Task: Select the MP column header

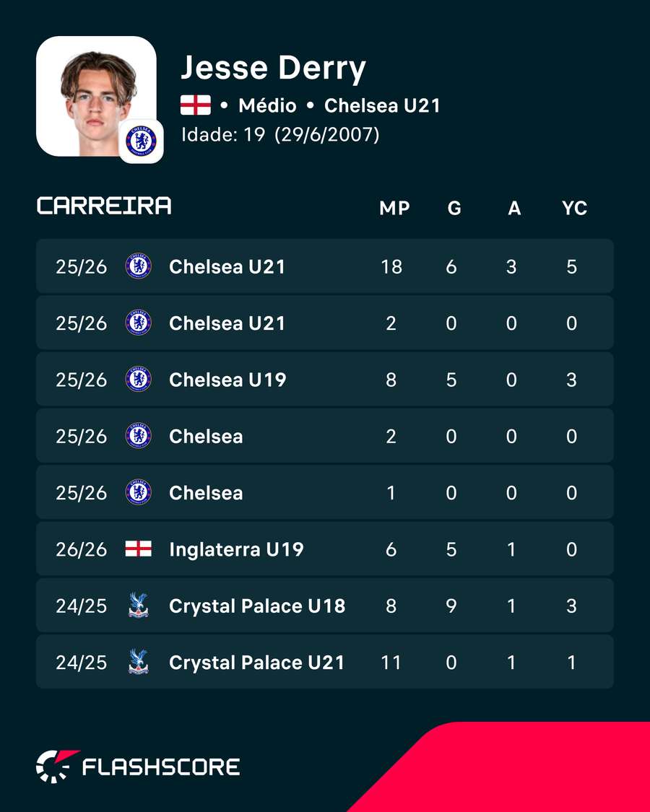Action: pyautogui.click(x=394, y=208)
